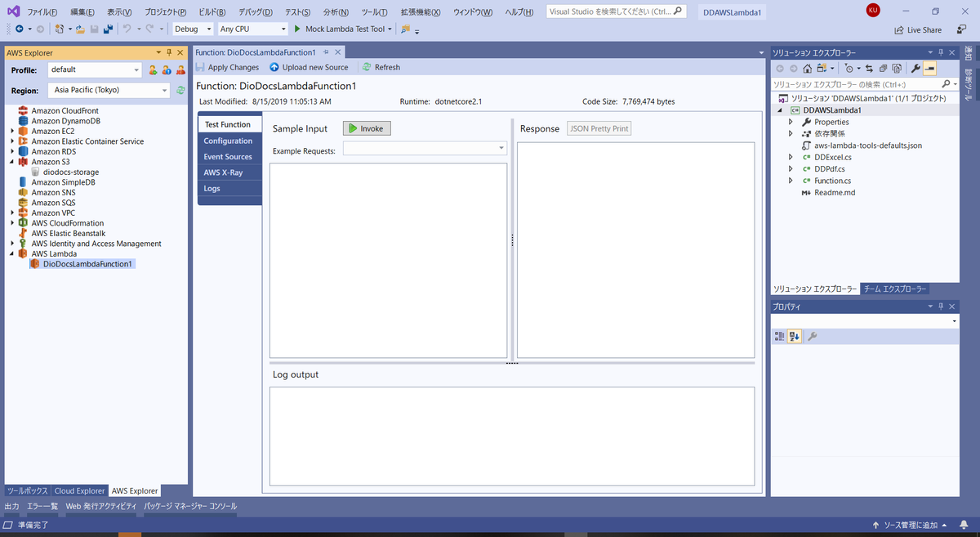The height and width of the screenshot is (537, 980).
Task: Open the デバッグ(D) menu
Action: tap(256, 12)
